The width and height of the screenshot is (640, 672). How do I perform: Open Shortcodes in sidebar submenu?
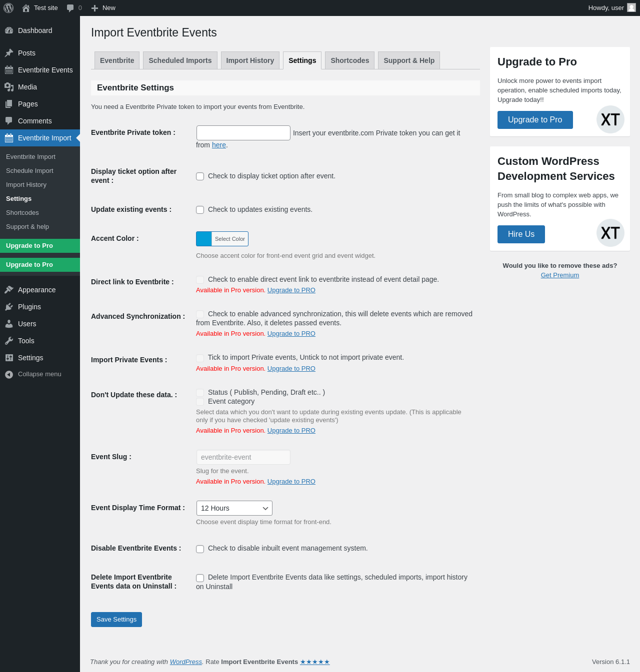tap(22, 213)
